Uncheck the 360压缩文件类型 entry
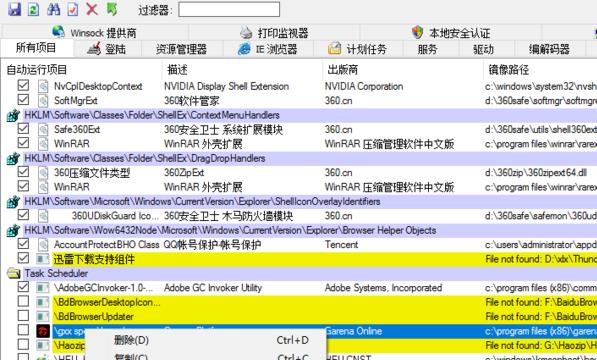 [23, 172]
